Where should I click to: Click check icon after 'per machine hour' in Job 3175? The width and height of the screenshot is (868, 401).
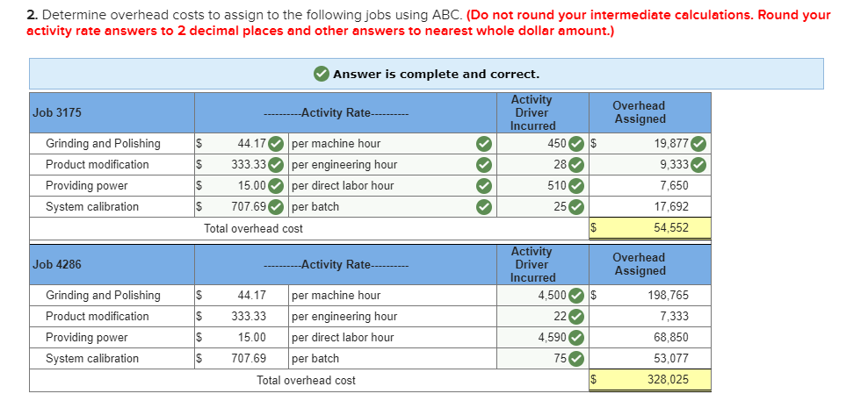[x=484, y=144]
